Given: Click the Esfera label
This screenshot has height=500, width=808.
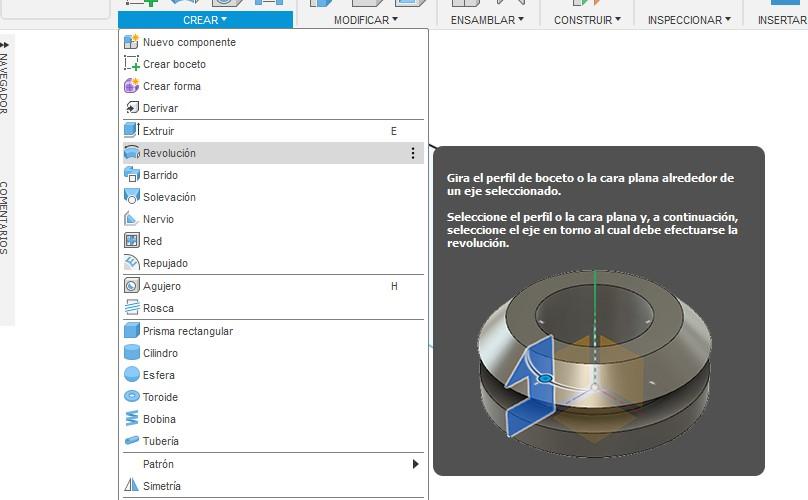Looking at the screenshot, I should 159,375.
